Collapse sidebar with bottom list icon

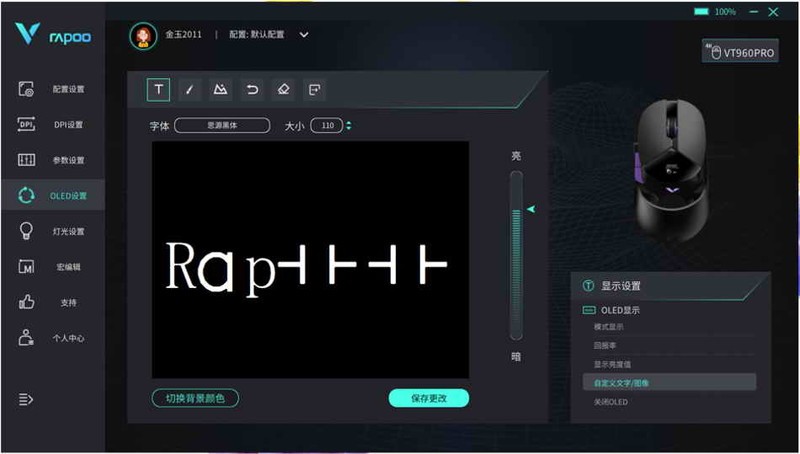(26, 399)
